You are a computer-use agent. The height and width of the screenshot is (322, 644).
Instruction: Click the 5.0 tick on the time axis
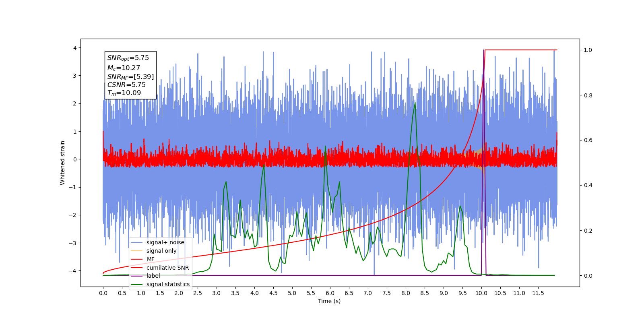tap(292, 293)
